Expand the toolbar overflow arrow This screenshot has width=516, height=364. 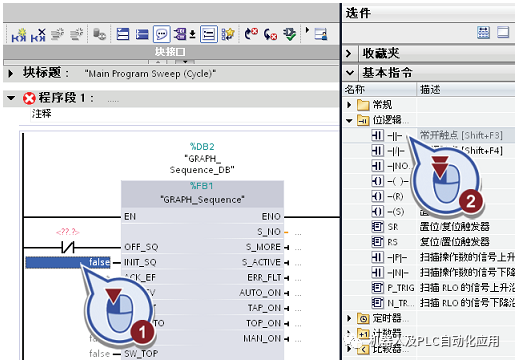point(307,30)
